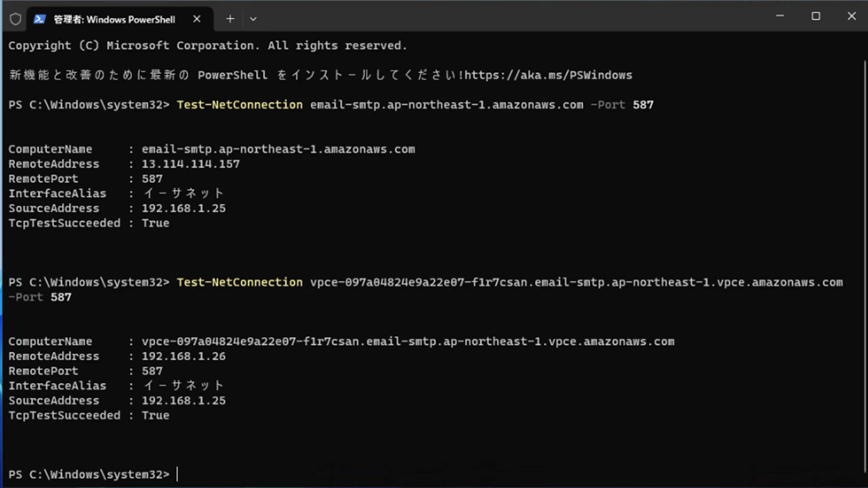Click the PowerShell icon on the tab
The image size is (868, 488).
tap(39, 19)
